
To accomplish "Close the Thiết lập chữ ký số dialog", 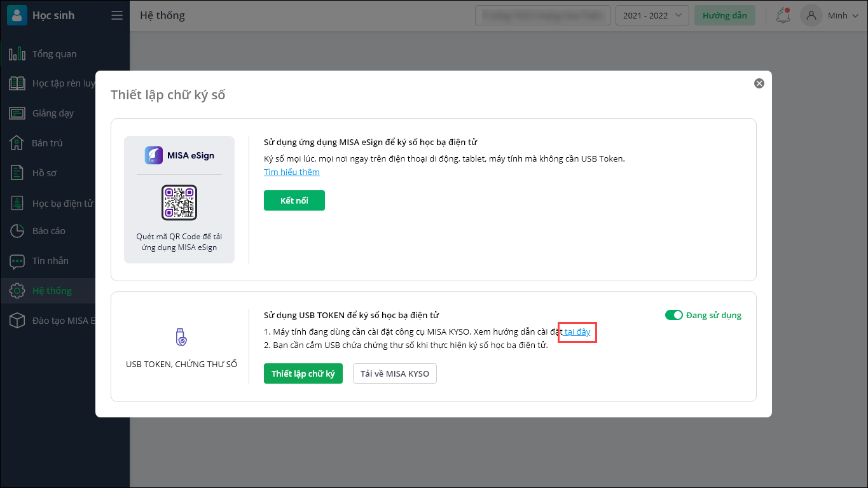I will [x=759, y=83].
